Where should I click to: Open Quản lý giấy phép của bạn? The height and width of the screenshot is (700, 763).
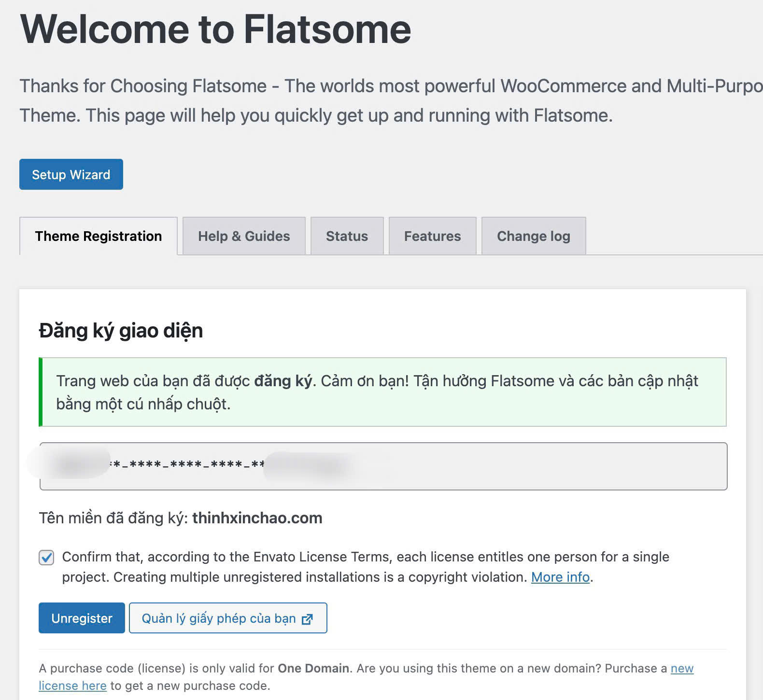[x=228, y=618]
